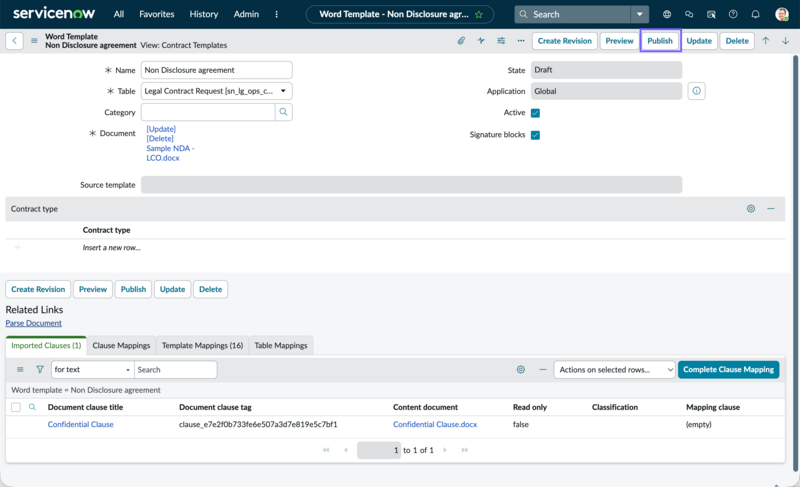Click the global Search box
Viewport: 800px width, 487px height.
pyautogui.click(x=573, y=14)
